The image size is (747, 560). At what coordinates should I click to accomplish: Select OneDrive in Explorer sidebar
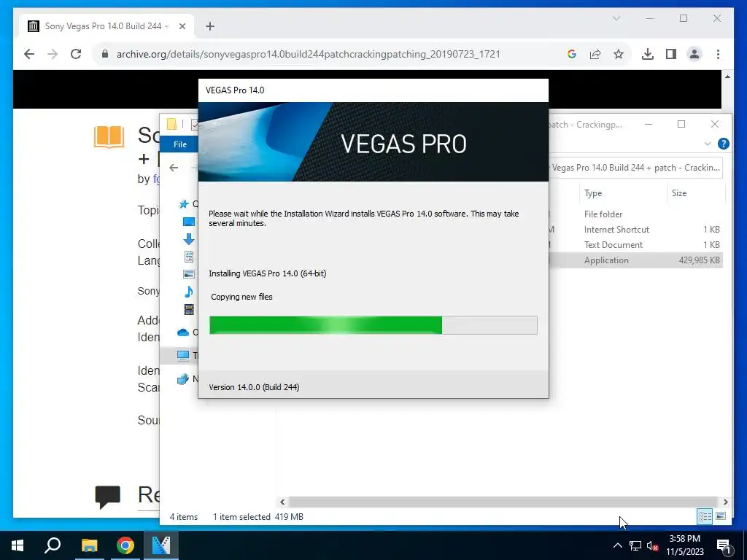click(x=183, y=332)
